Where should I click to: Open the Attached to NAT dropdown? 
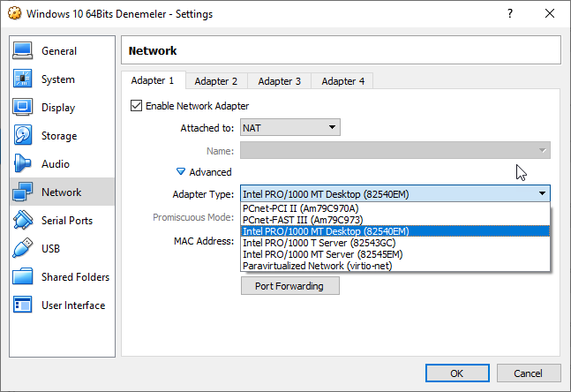tap(290, 127)
